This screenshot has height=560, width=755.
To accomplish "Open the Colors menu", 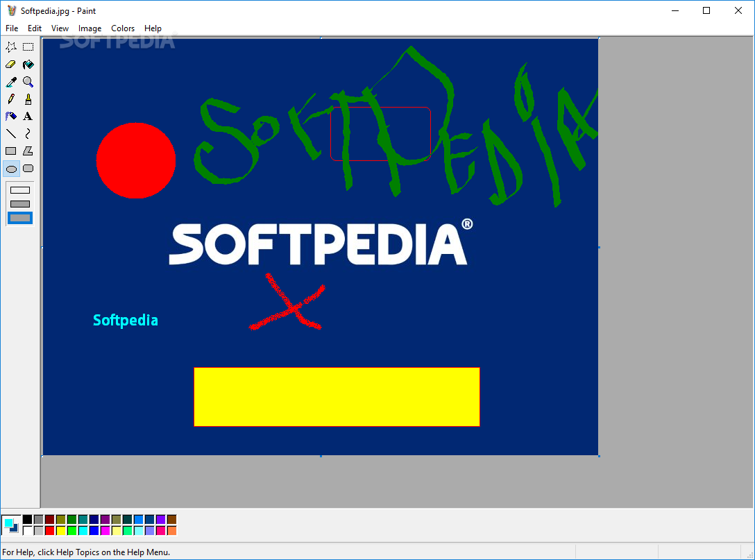I will (x=123, y=28).
